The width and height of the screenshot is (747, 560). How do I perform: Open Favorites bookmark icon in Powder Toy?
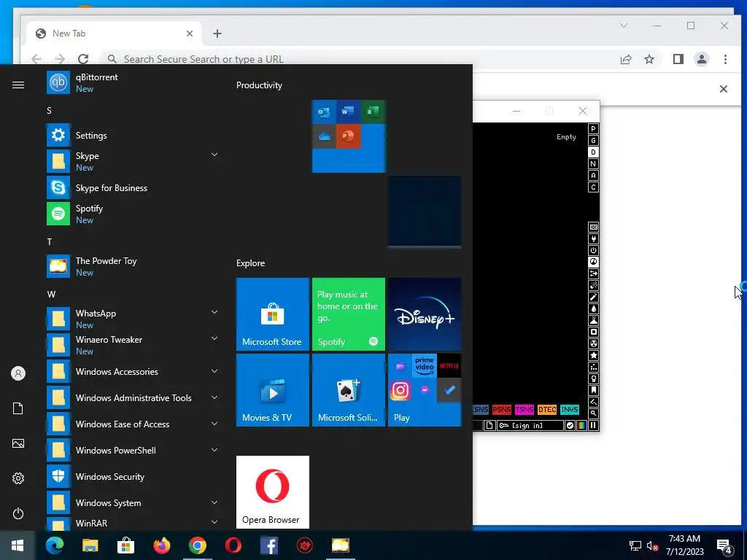pyautogui.click(x=593, y=391)
